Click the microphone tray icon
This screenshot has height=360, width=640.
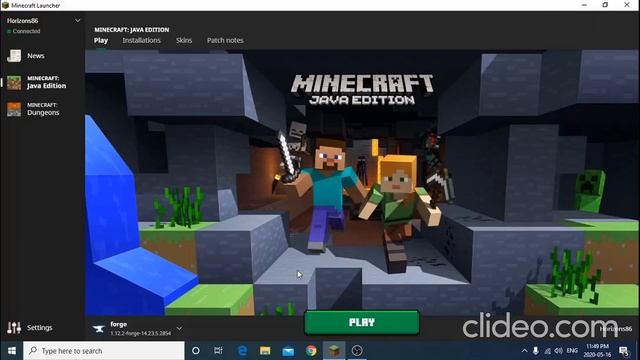(x=536, y=351)
